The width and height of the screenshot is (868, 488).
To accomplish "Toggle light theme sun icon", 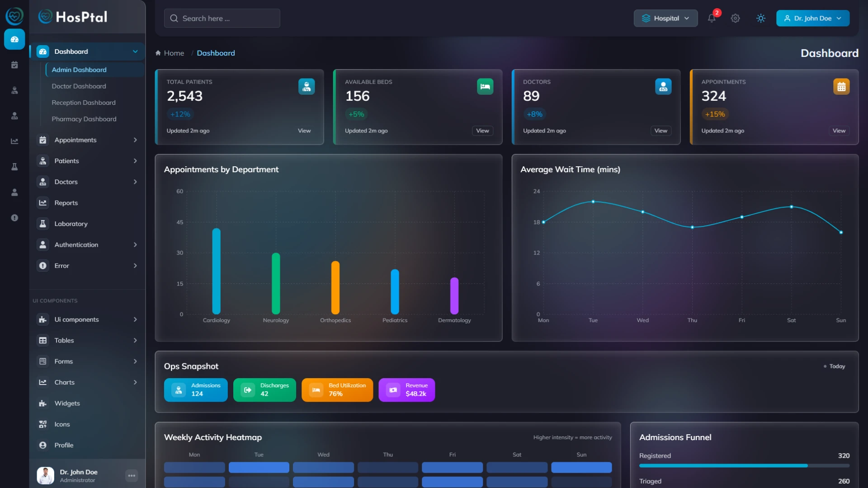I will tap(761, 18).
